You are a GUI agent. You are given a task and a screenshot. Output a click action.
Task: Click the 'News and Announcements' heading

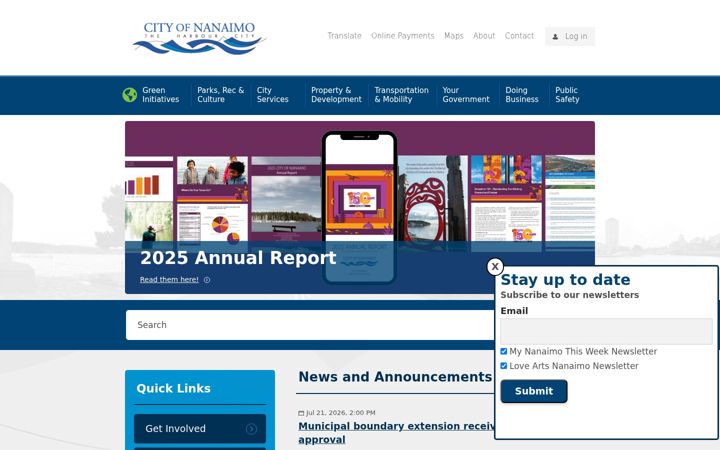coord(395,377)
